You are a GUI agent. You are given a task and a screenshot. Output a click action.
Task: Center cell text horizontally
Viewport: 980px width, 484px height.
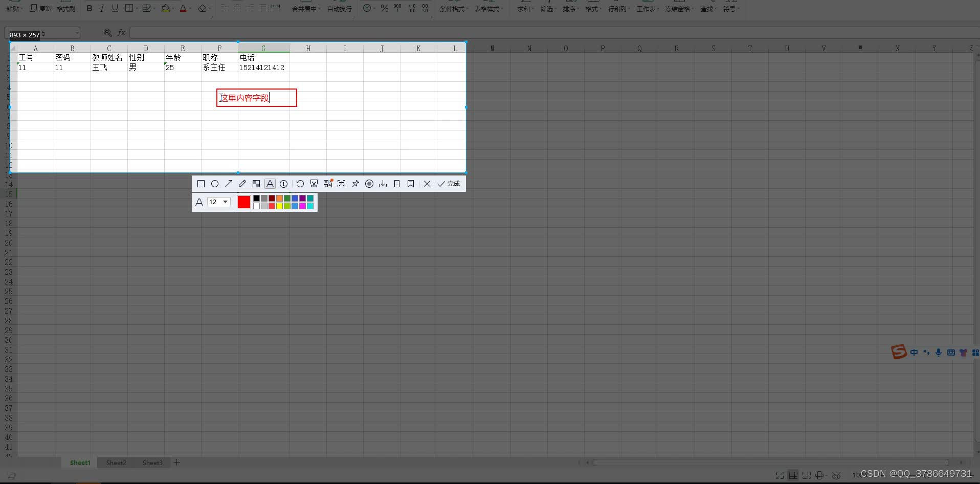pos(237,8)
